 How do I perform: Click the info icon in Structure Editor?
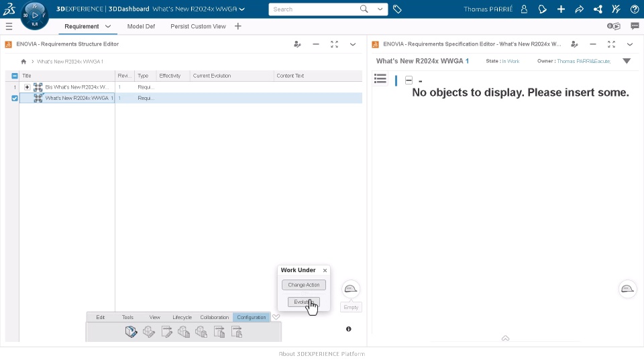[349, 329]
